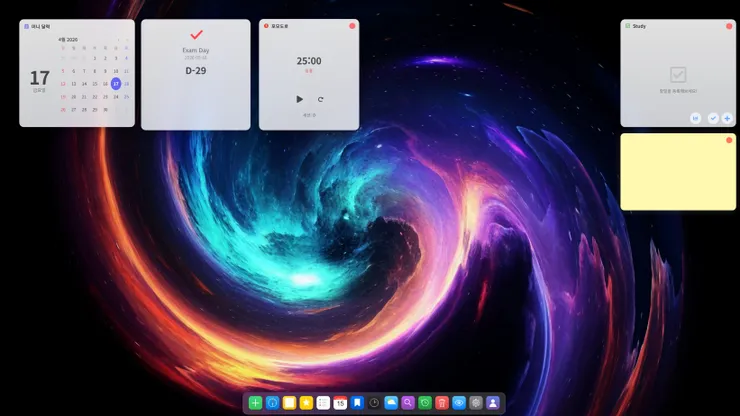Open the blue bookmark dock icon
The width and height of the screenshot is (740, 416).
coord(357,403)
